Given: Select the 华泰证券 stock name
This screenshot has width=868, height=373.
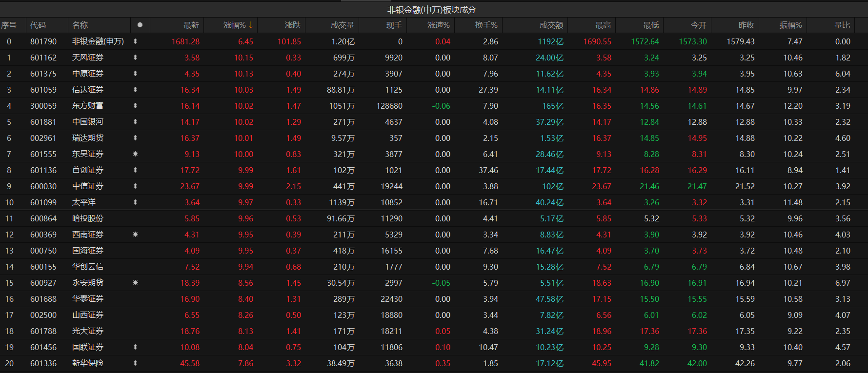Looking at the screenshot, I should coord(88,299).
